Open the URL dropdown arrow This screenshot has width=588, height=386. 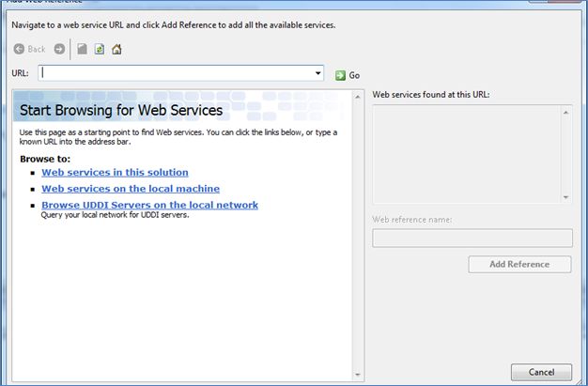318,72
